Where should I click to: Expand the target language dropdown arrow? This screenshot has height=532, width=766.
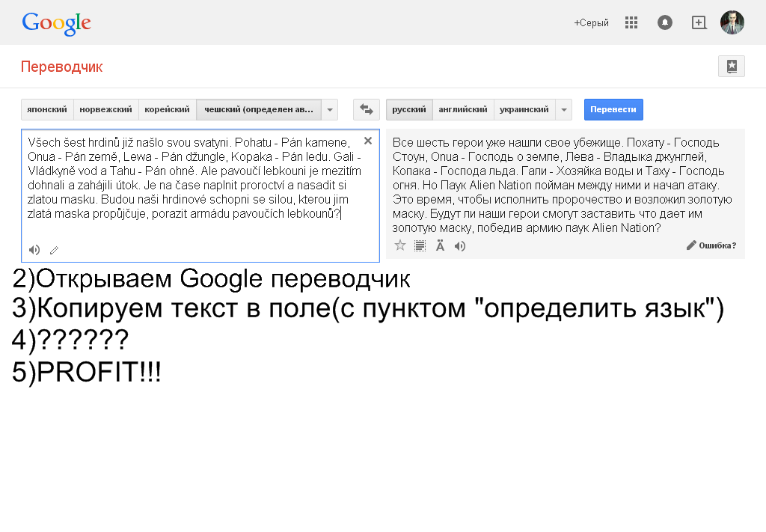[564, 109]
